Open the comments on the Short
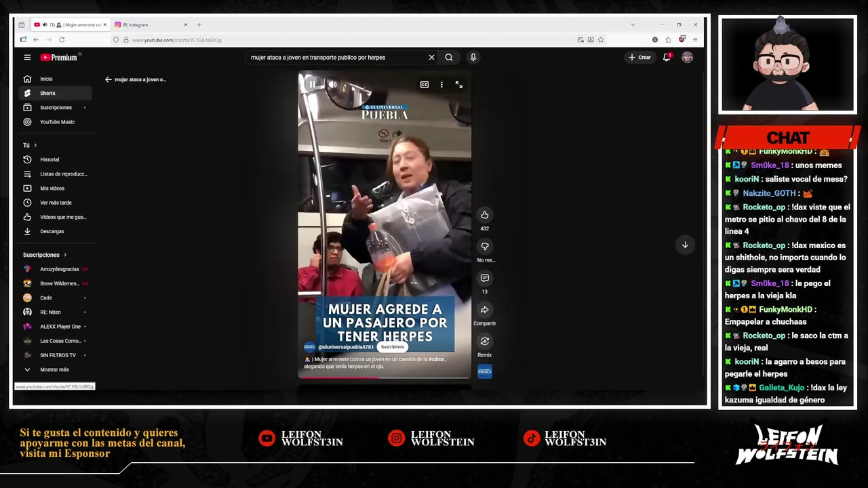 click(485, 278)
